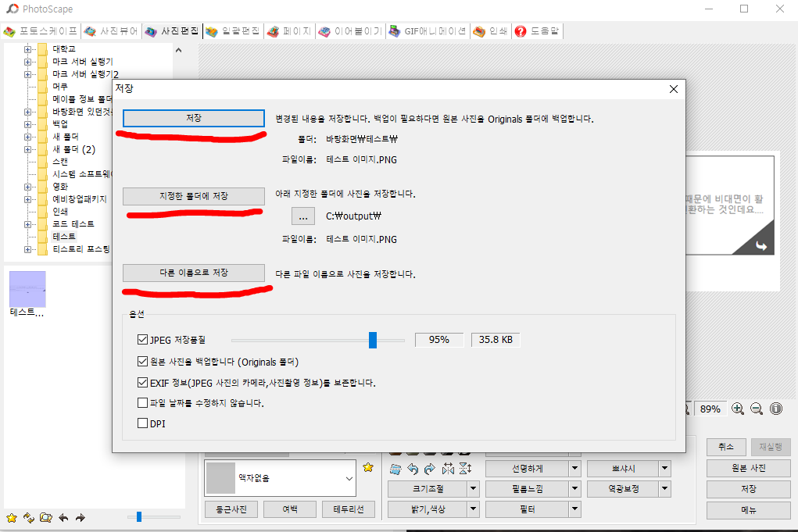The height and width of the screenshot is (532, 798).
Task: Expand the 새 폴더 (2) node
Action: point(27,149)
